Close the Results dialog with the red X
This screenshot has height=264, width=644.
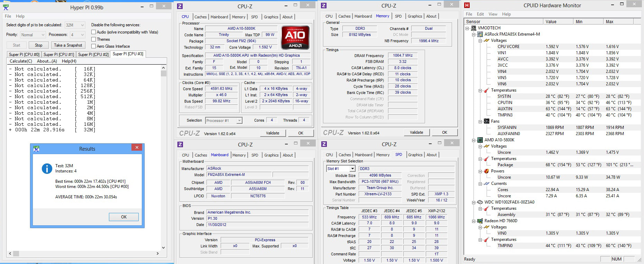[x=137, y=148]
